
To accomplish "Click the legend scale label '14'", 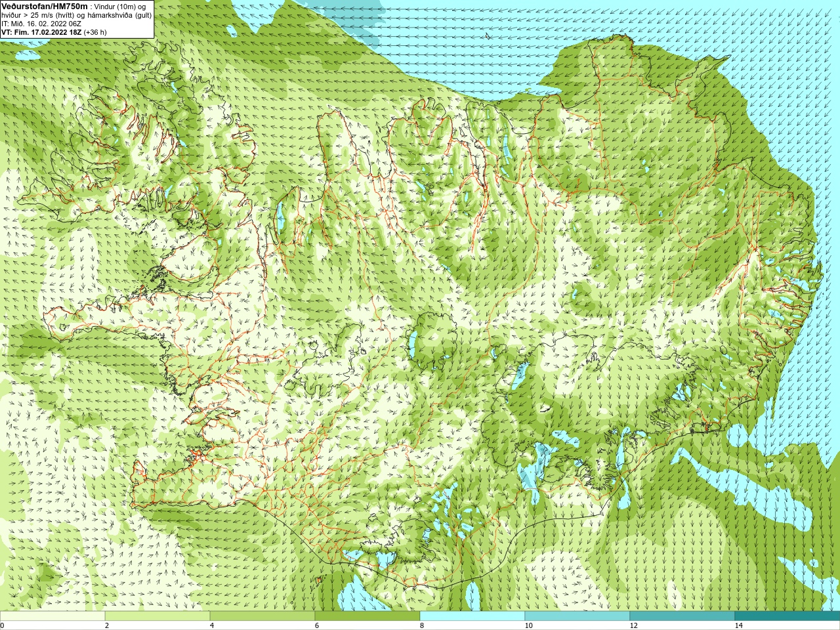I will pyautogui.click(x=738, y=625).
